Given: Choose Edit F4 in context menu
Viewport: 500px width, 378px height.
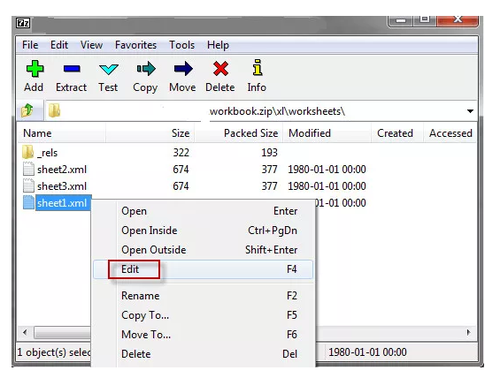Looking at the screenshot, I should pyautogui.click(x=203, y=269).
